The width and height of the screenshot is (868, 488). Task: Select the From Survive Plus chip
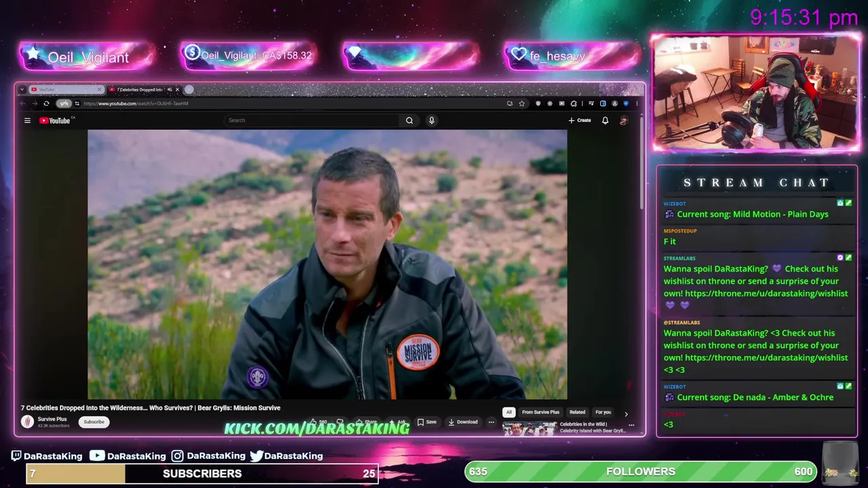point(540,412)
